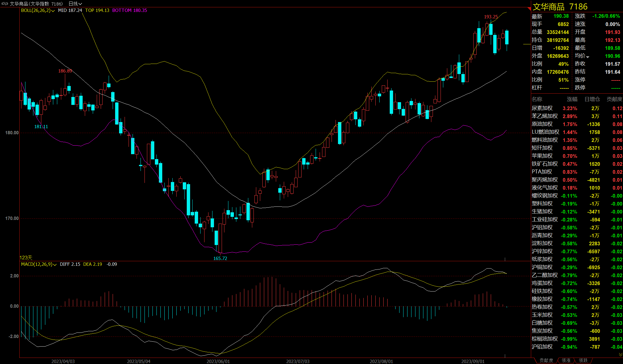
Task: Select the 尿素加权 row
Action: (577, 108)
